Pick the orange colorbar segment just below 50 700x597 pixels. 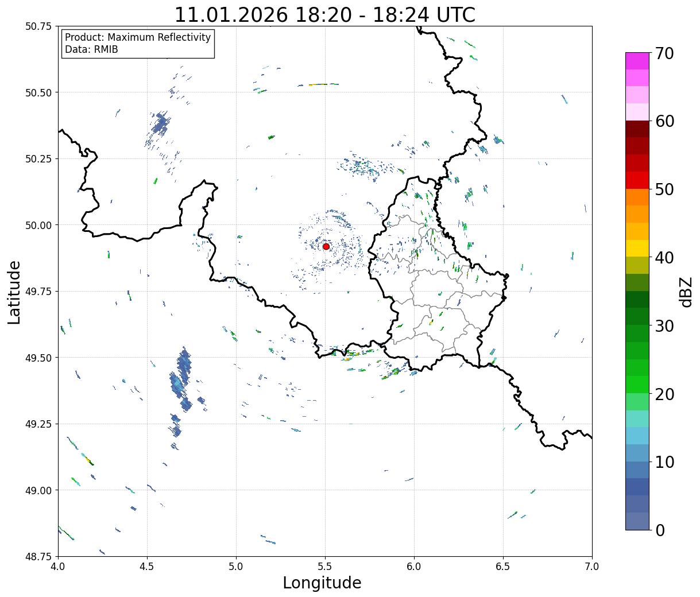pyautogui.click(x=637, y=197)
